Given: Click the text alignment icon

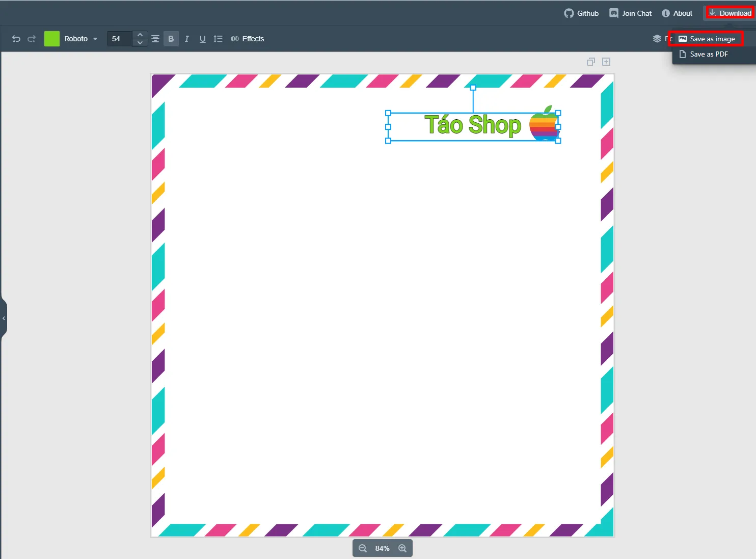Looking at the screenshot, I should click(x=155, y=39).
